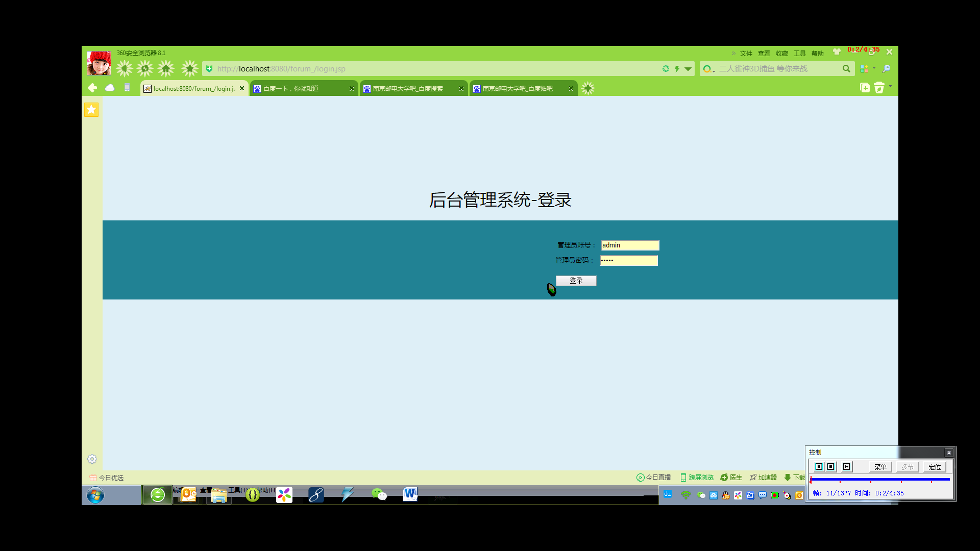Stop playback in the 控制 panel
Image resolution: width=980 pixels, height=551 pixels.
click(831, 467)
